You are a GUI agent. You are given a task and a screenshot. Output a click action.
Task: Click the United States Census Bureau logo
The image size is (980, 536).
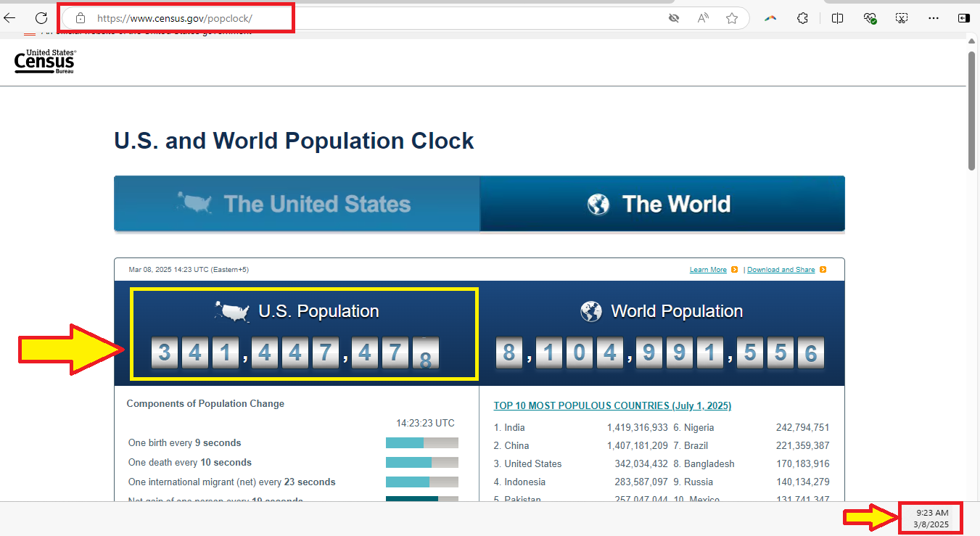(x=45, y=62)
